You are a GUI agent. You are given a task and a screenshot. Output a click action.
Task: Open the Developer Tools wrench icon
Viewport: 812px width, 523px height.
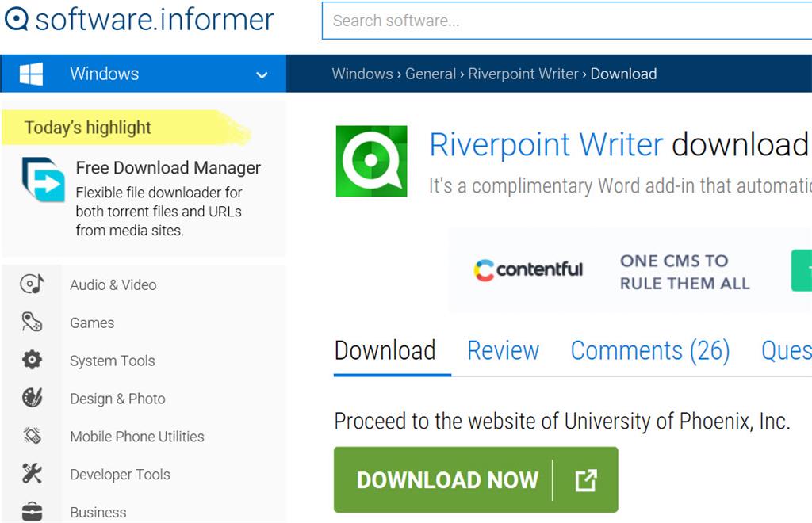pos(32,473)
